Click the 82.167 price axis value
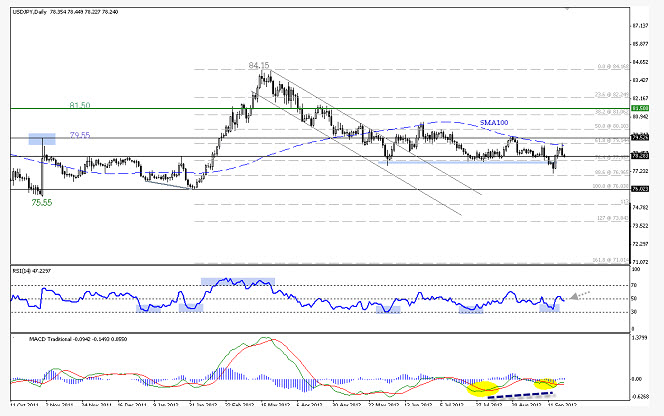This screenshot has height=416, width=664. click(640, 98)
